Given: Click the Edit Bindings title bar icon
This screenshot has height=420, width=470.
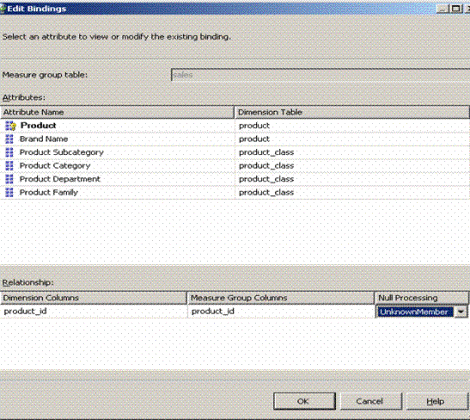Looking at the screenshot, I should pyautogui.click(x=3, y=8).
